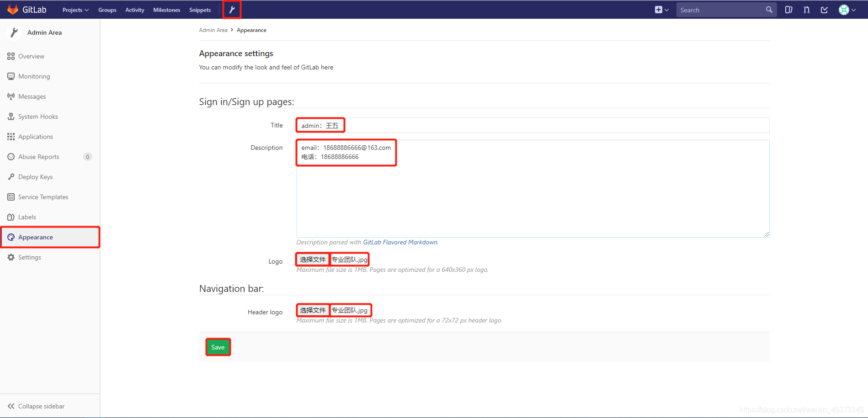The image size is (868, 418).
Task: Open the Todos checkmark icon
Action: pyautogui.click(x=824, y=10)
